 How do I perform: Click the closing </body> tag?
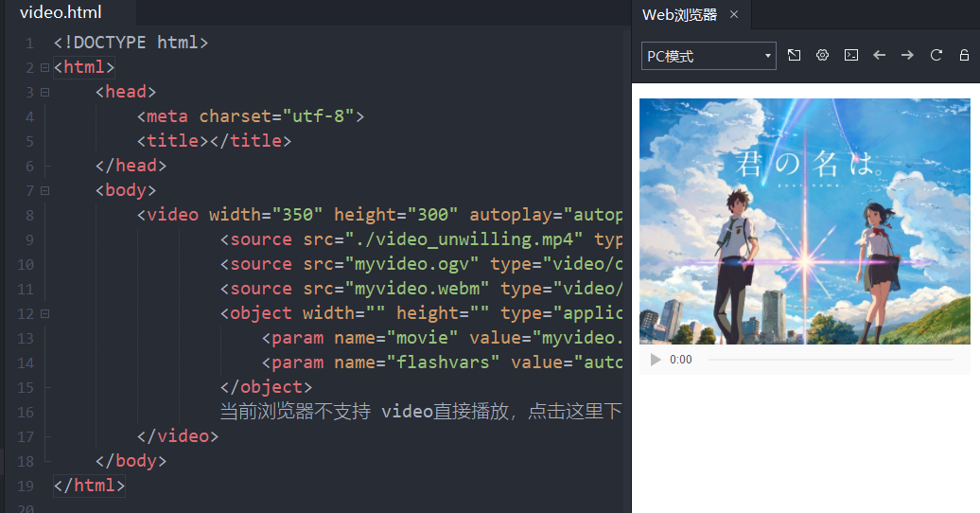pos(131,461)
